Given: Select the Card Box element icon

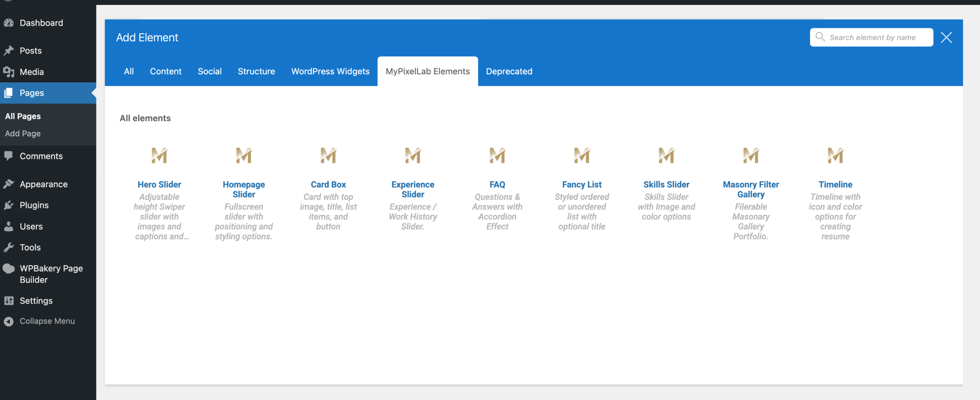Looking at the screenshot, I should pyautogui.click(x=328, y=155).
